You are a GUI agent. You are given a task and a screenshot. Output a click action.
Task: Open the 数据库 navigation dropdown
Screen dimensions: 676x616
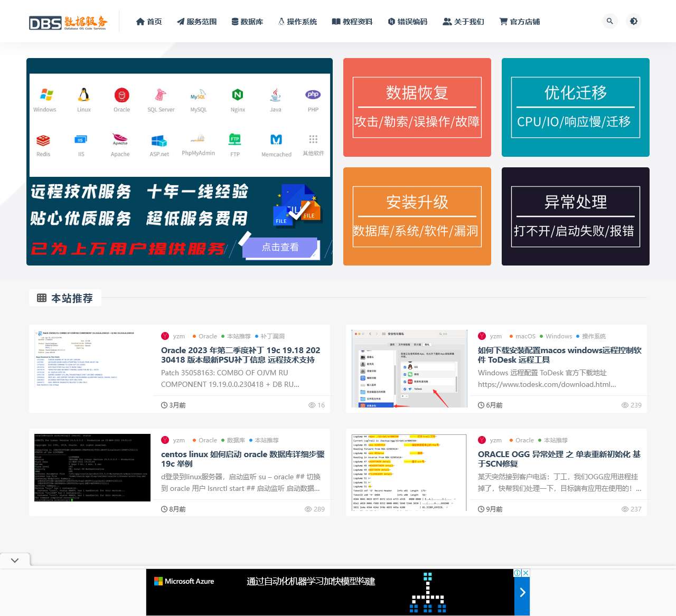[247, 22]
